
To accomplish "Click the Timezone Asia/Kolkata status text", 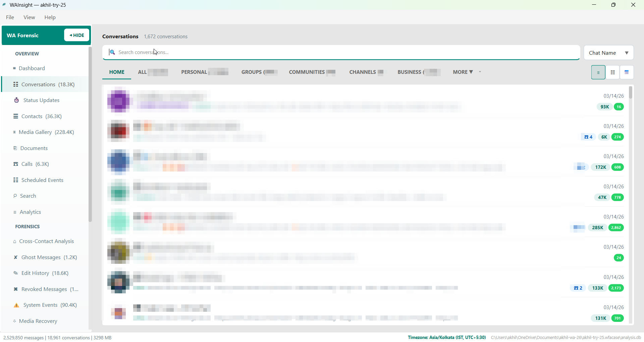I will coord(447,338).
